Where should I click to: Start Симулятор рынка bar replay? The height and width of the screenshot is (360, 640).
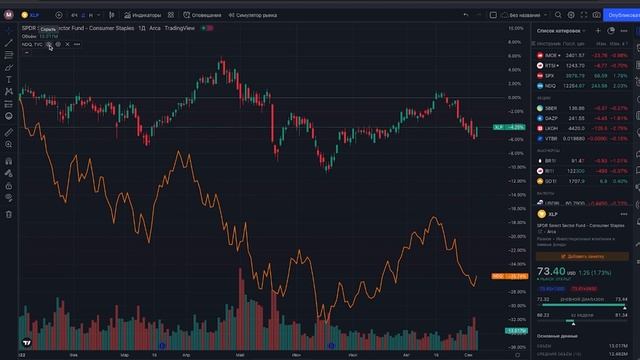tap(253, 15)
